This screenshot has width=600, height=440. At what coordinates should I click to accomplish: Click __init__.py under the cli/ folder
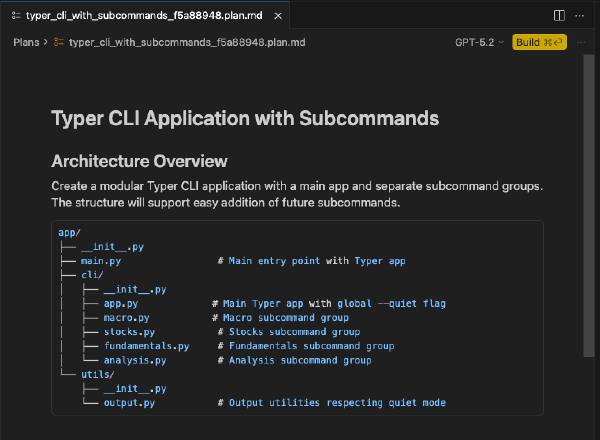tap(135, 290)
